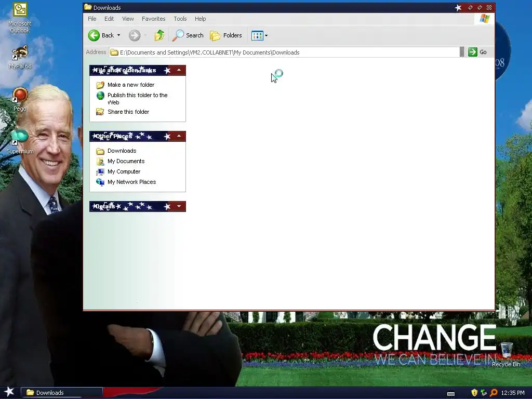Click the Downloads window title bar icon
The height and width of the screenshot is (399, 532).
click(x=88, y=7)
